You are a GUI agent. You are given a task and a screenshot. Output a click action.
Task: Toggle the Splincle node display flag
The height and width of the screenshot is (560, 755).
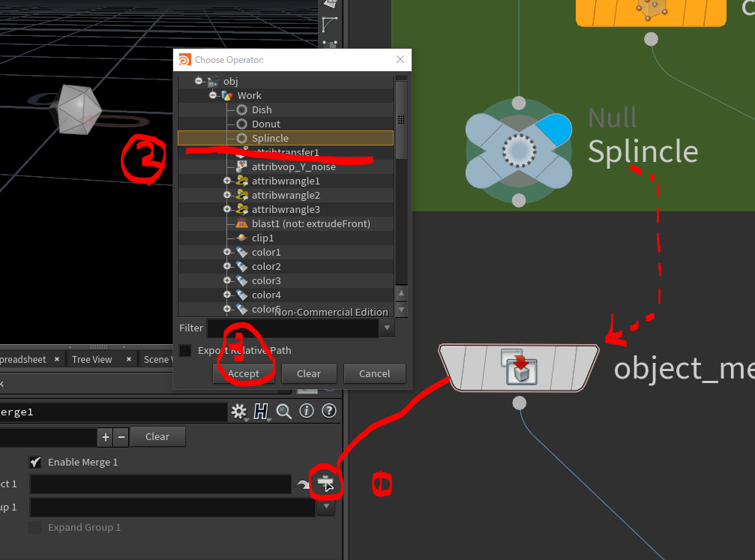(554, 129)
